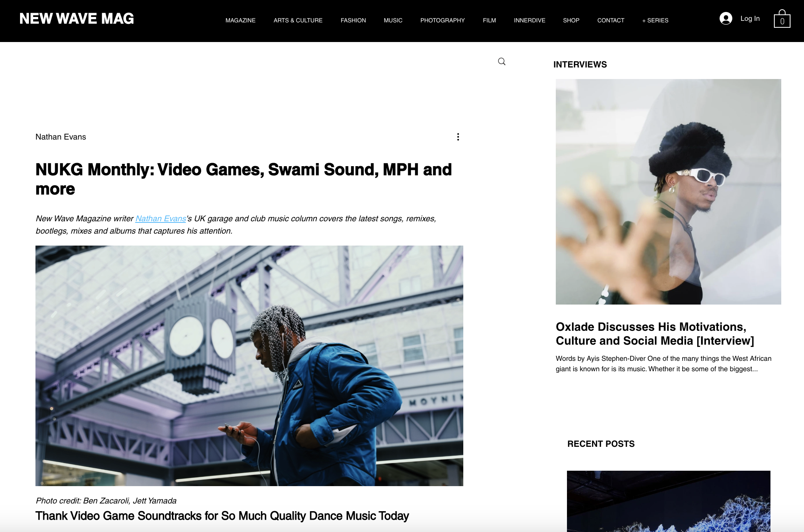Open the MAGAZINE menu item

tap(241, 20)
